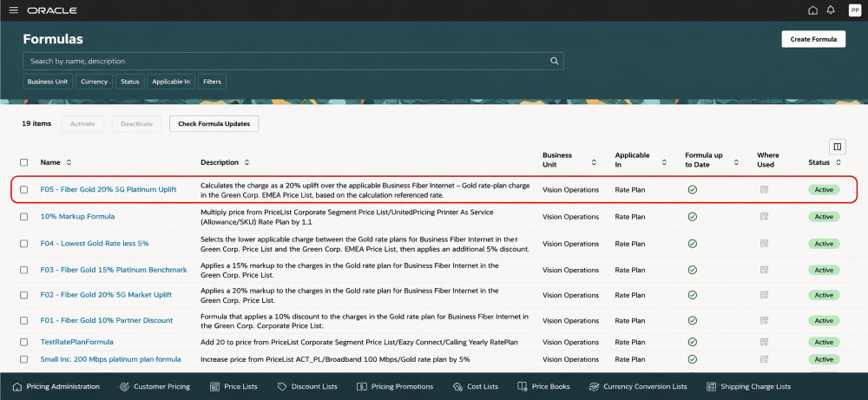Image resolution: width=868 pixels, height=400 pixels.
Task: Click up-to-date checkmark for Small Inc. formula
Action: (692, 359)
